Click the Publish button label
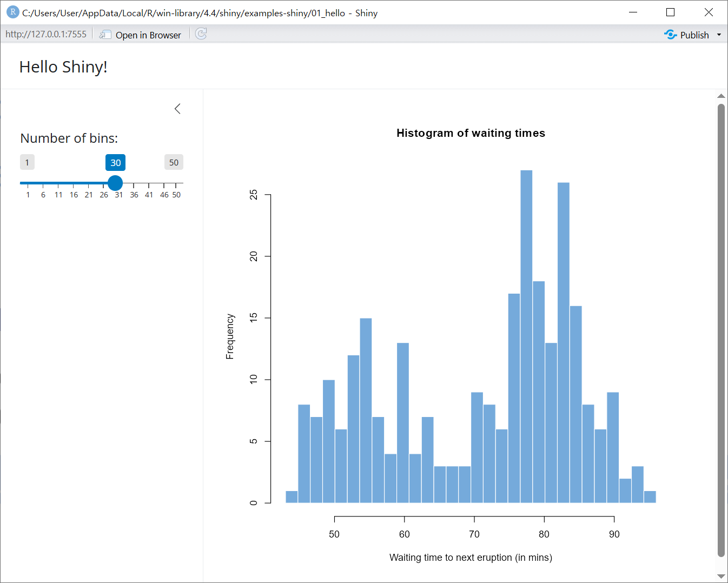 694,35
